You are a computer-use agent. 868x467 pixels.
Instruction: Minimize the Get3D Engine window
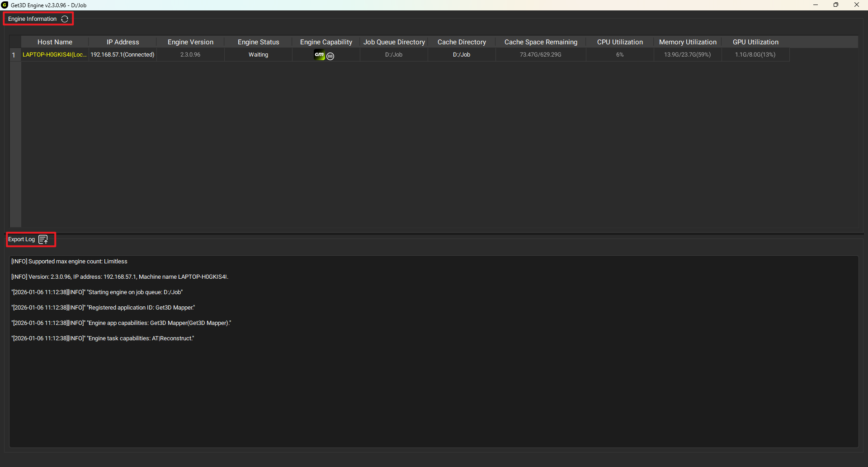pyautogui.click(x=816, y=5)
